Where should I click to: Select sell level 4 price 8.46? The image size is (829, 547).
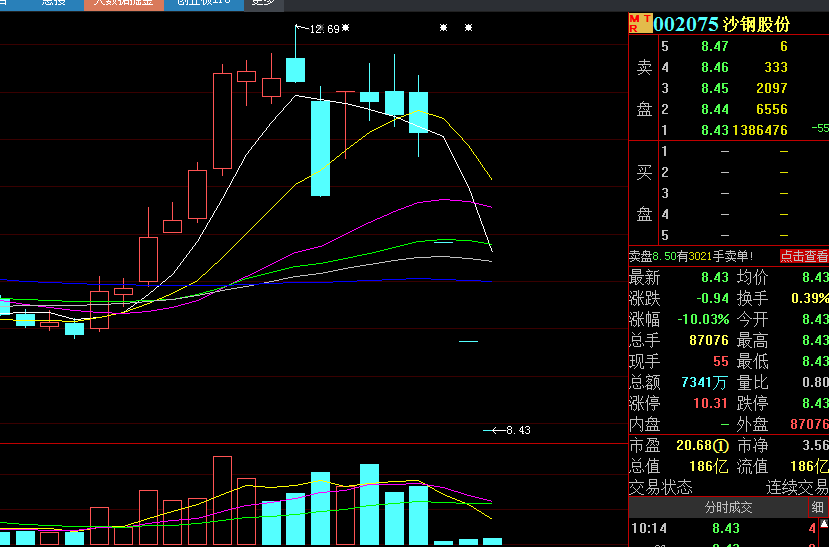point(715,67)
